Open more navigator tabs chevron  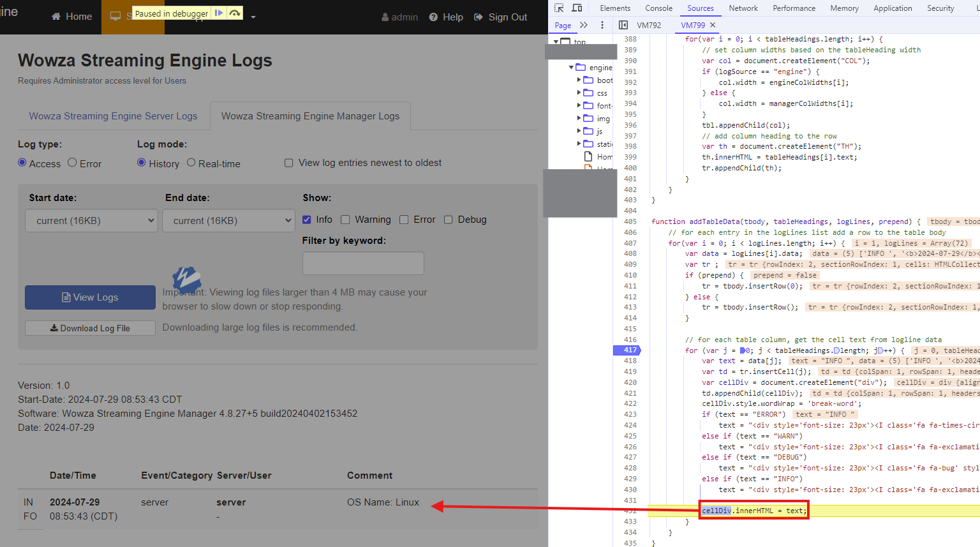tap(583, 25)
